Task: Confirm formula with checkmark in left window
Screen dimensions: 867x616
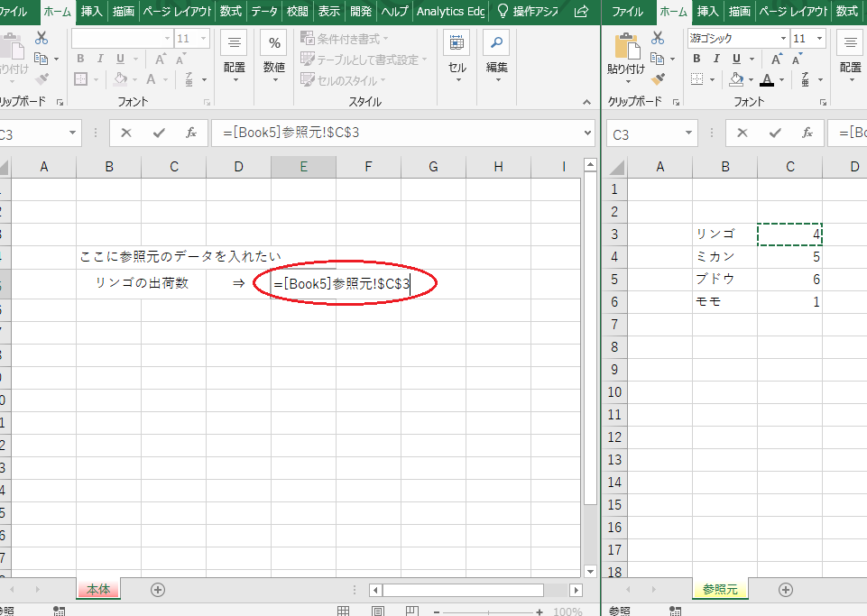Action: click(159, 133)
